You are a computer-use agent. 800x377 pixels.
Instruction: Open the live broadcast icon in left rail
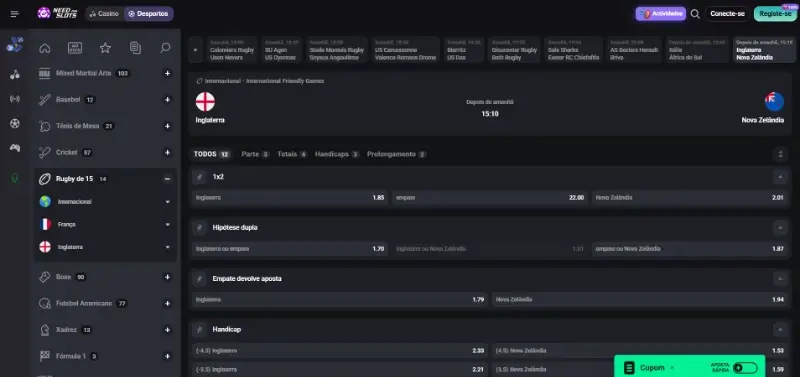tap(15, 99)
